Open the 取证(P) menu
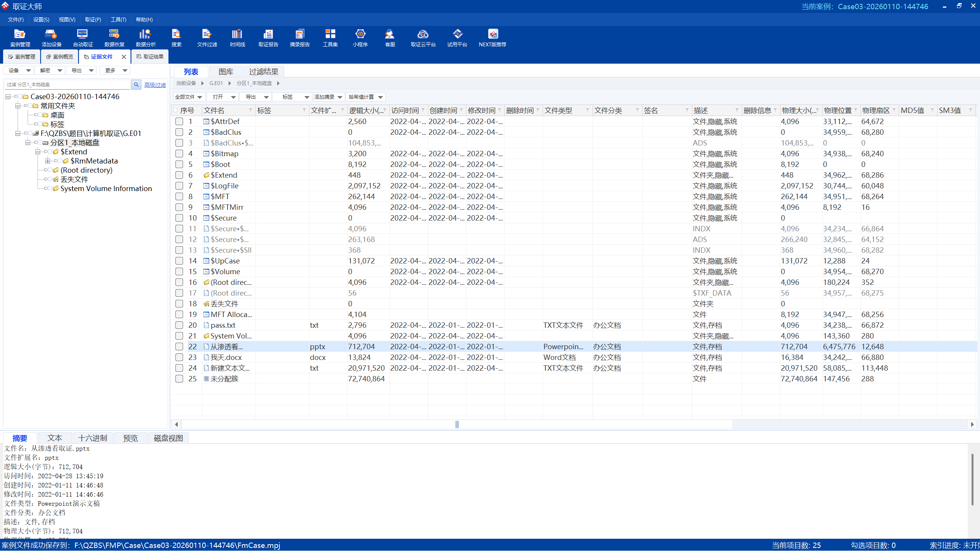Viewport: 980px width, 551px height. pyautogui.click(x=93, y=20)
